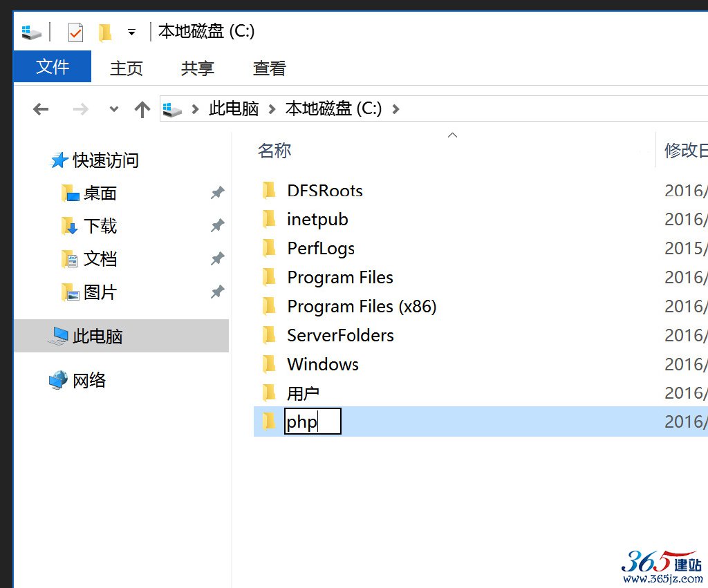The image size is (708, 588).
Task: Select the Windows folder
Action: (x=324, y=363)
